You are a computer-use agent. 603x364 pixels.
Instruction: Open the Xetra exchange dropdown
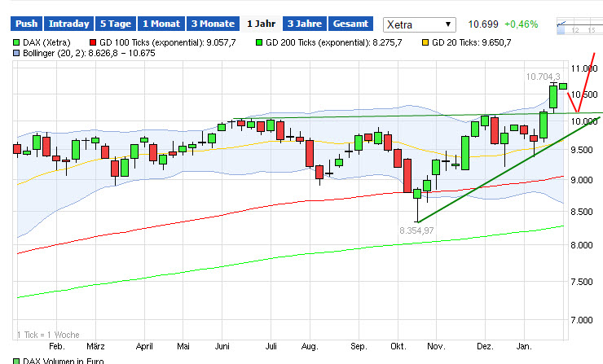point(419,24)
